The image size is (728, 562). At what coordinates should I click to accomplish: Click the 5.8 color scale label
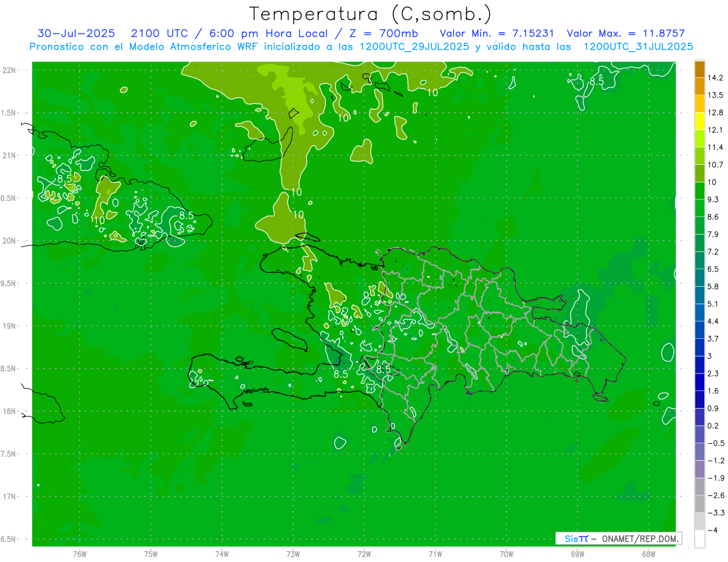[x=713, y=287]
